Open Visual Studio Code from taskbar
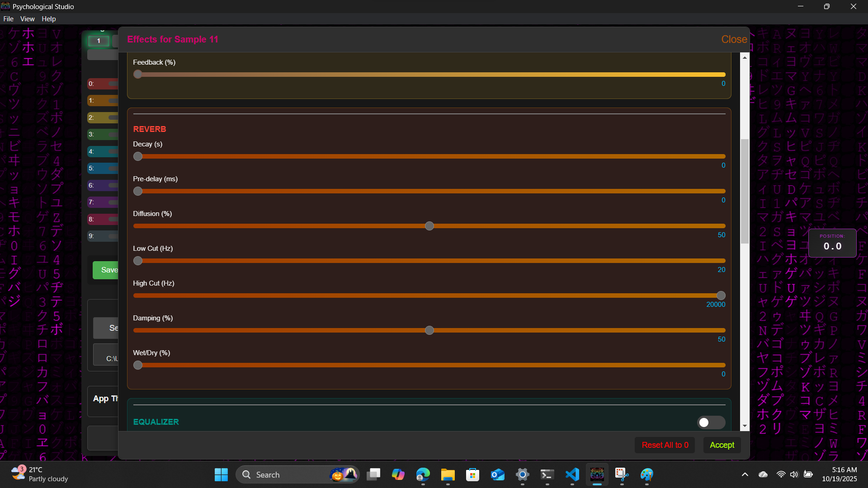This screenshot has height=488, width=868. coord(572,474)
